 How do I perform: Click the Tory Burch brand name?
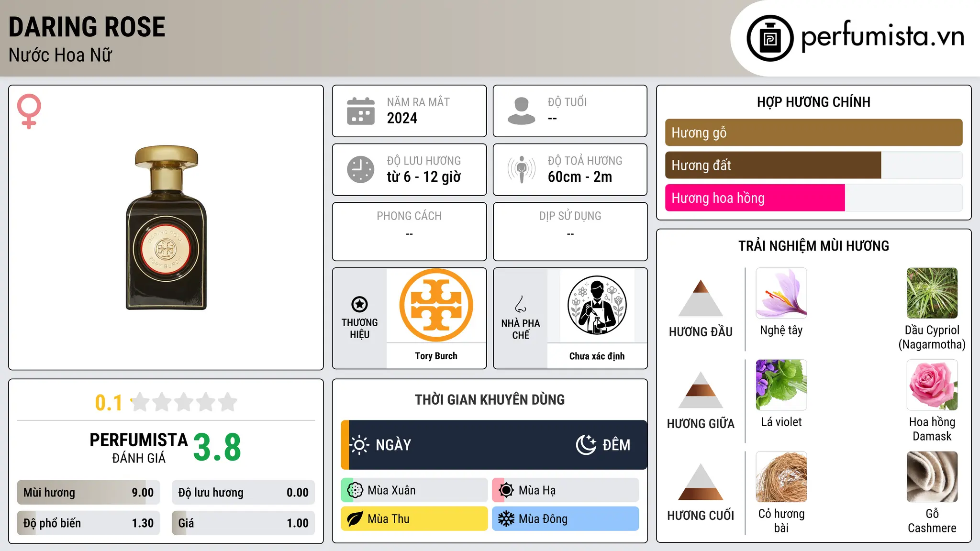pos(436,356)
